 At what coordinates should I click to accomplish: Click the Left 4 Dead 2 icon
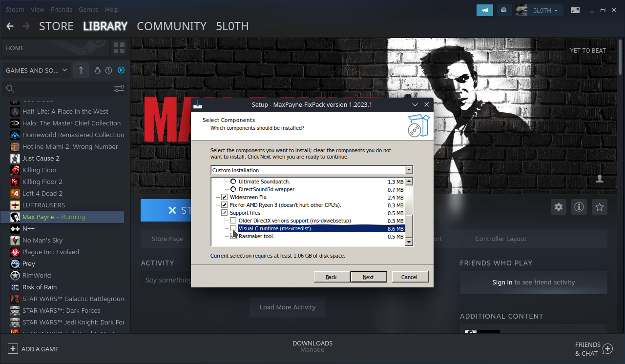(15, 194)
